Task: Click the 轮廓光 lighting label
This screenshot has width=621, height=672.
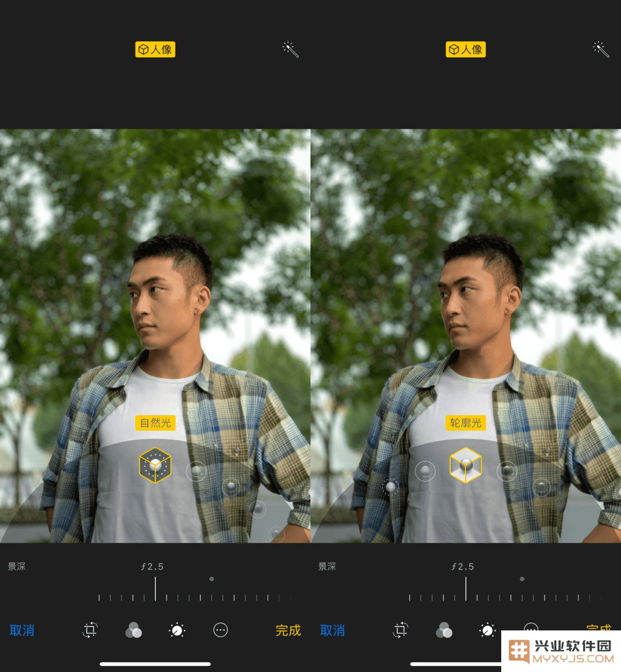Action: coord(466,423)
